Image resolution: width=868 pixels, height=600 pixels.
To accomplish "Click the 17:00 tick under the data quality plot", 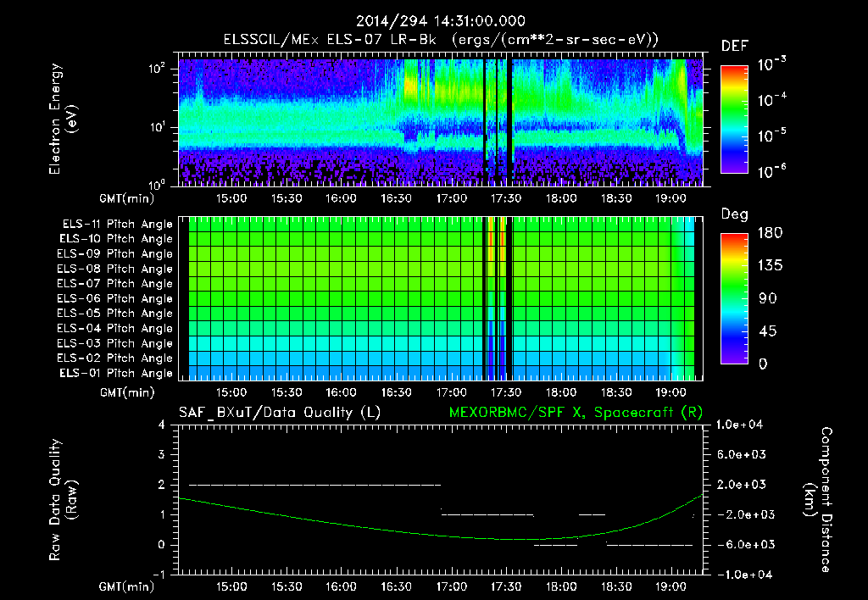I will [x=451, y=586].
